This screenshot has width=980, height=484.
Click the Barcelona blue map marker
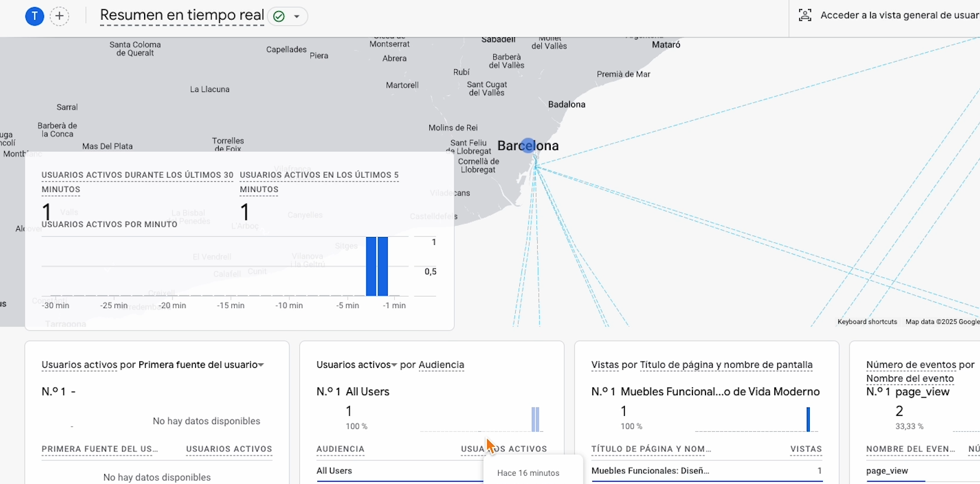click(x=528, y=145)
